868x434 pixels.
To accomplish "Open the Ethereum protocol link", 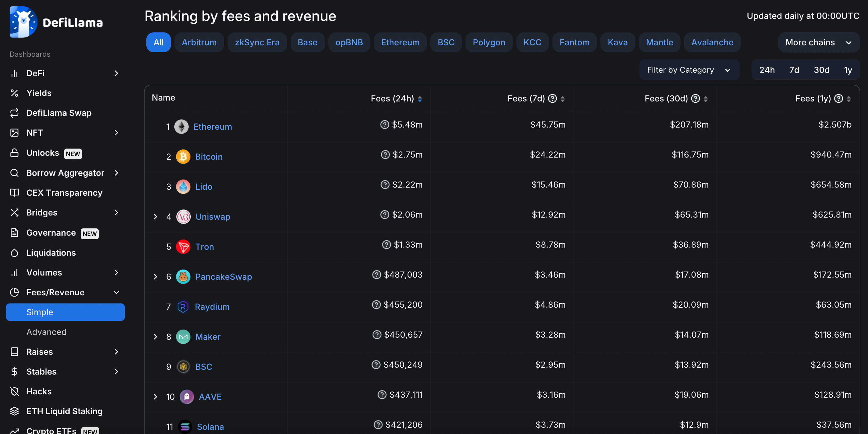I will [x=213, y=127].
